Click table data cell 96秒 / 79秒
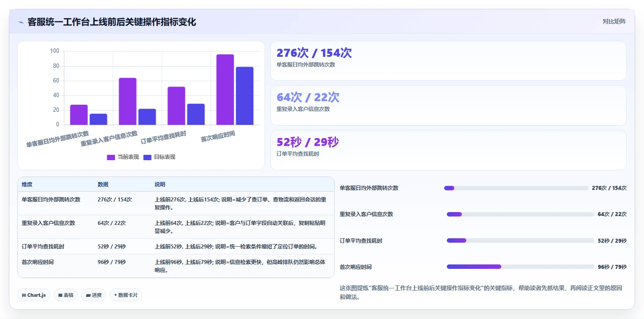 (112, 262)
